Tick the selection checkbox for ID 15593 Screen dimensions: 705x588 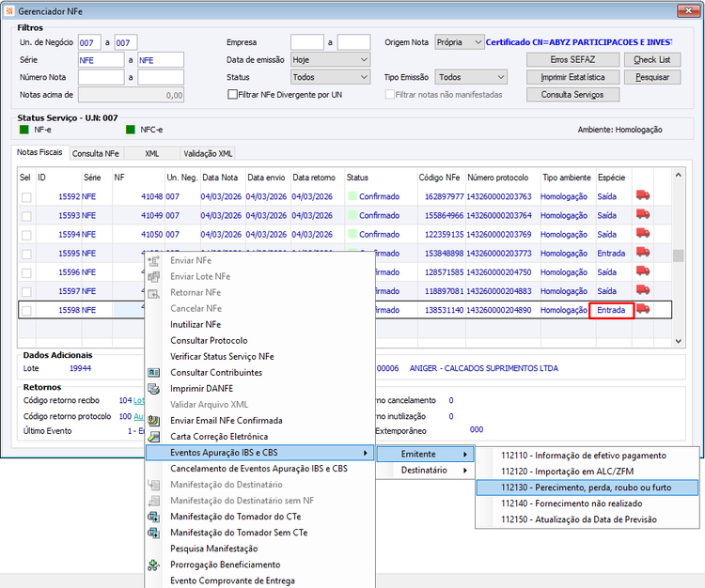click(26, 216)
